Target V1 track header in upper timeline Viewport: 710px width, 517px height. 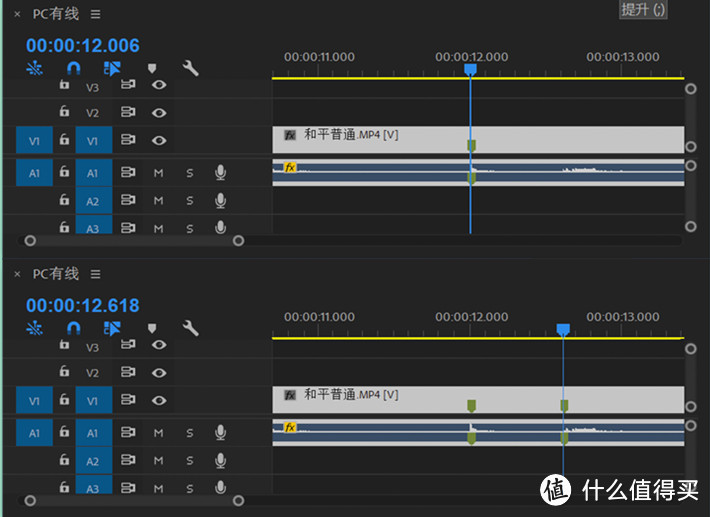point(94,140)
